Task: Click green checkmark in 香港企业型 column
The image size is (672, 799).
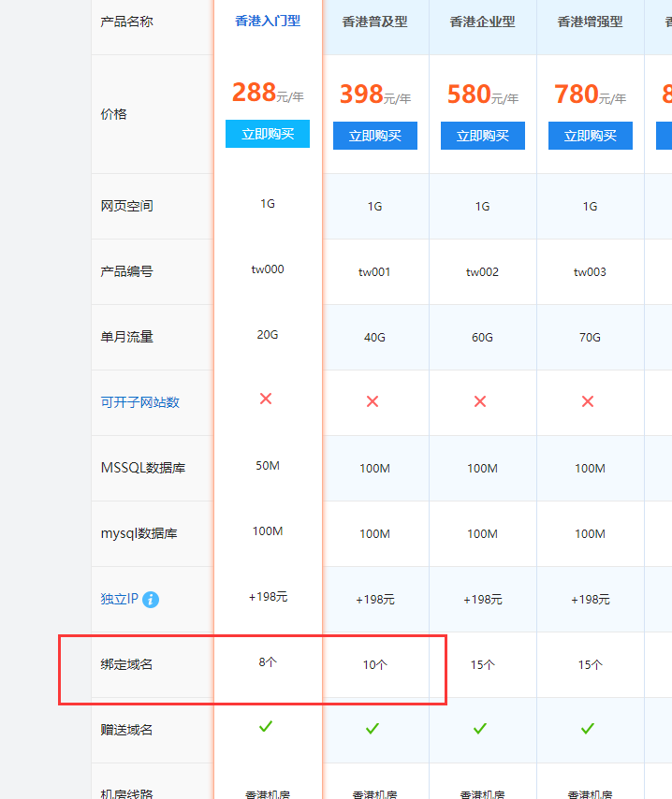Action: 480,728
